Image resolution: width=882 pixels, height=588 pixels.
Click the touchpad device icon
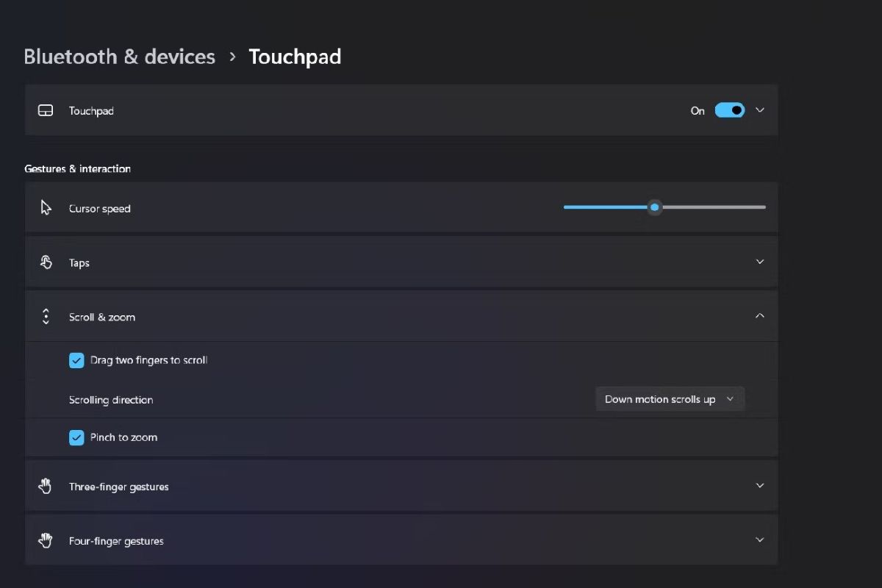(x=46, y=110)
